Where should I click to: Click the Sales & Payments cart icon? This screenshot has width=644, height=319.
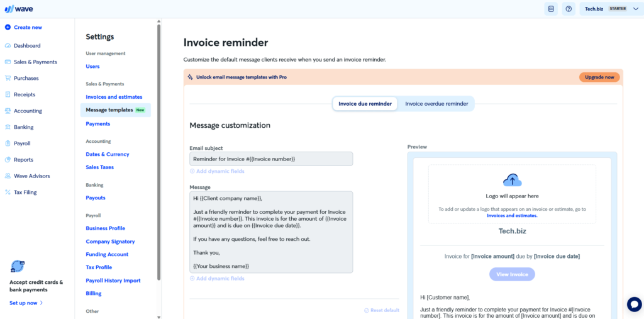click(8, 62)
